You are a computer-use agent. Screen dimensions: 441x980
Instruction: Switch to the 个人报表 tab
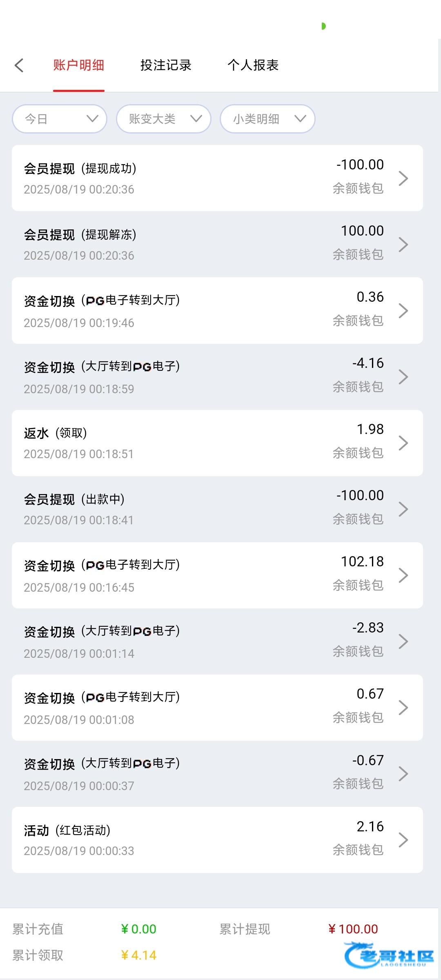pos(253,65)
